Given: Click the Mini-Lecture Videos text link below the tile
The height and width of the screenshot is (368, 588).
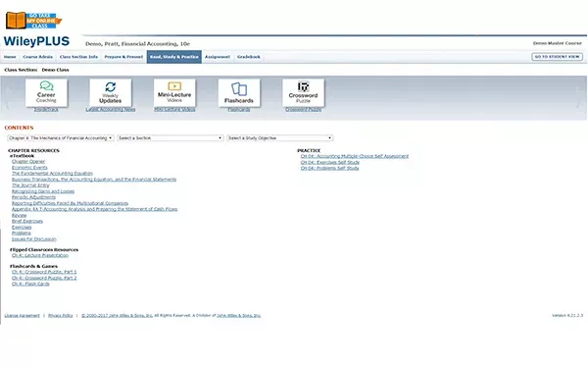Looking at the screenshot, I should tap(174, 110).
